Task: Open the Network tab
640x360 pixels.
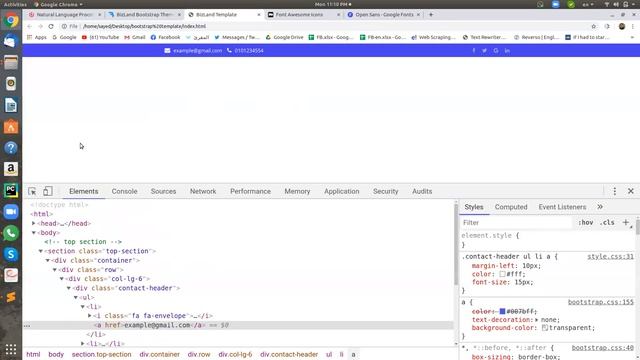Action: pyautogui.click(x=203, y=191)
